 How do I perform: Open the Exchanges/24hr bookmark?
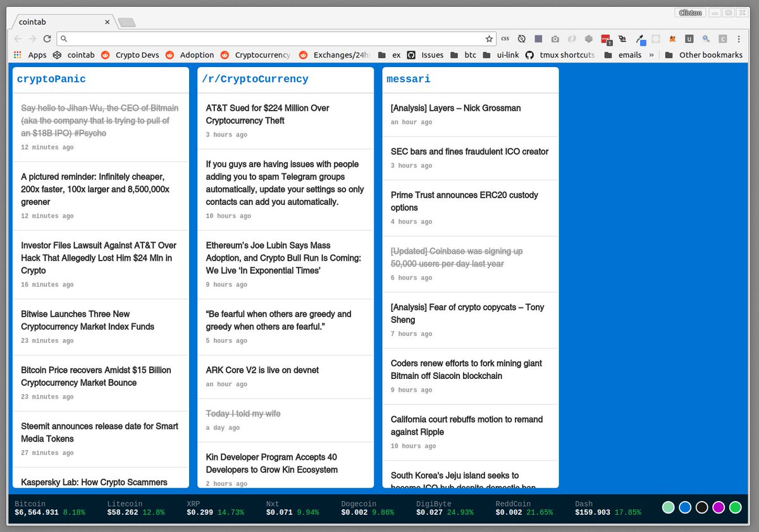(335, 55)
